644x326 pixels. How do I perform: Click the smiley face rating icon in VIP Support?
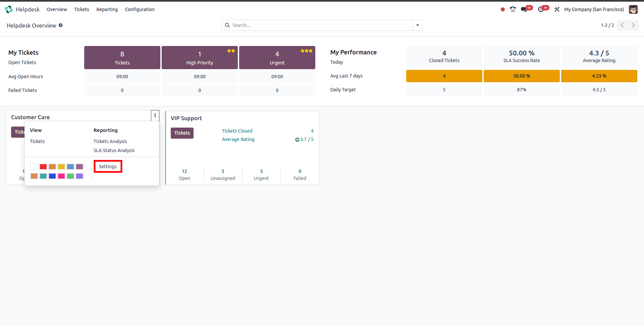pyautogui.click(x=297, y=139)
